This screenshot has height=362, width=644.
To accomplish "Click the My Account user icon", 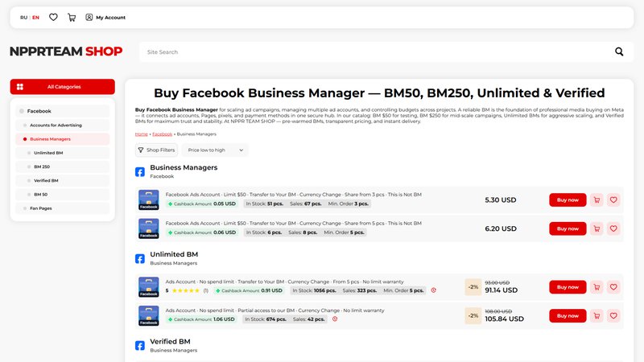I will point(89,17).
